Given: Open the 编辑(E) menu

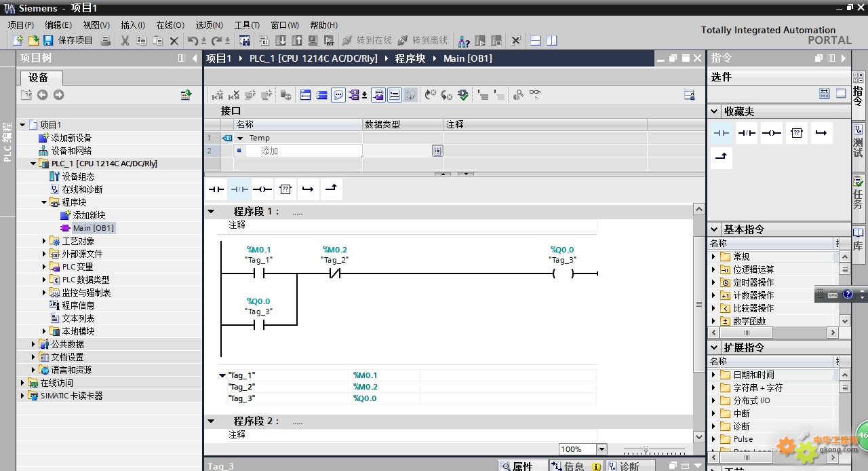Looking at the screenshot, I should 58,25.
